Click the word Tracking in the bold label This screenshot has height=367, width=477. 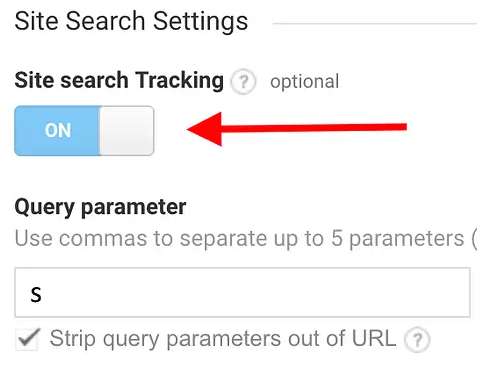(x=179, y=81)
